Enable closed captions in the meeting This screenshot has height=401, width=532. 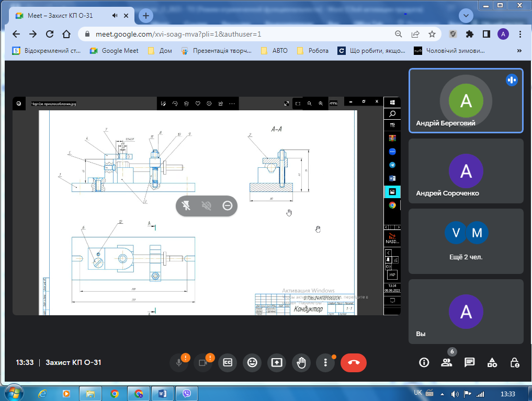pos(228,363)
